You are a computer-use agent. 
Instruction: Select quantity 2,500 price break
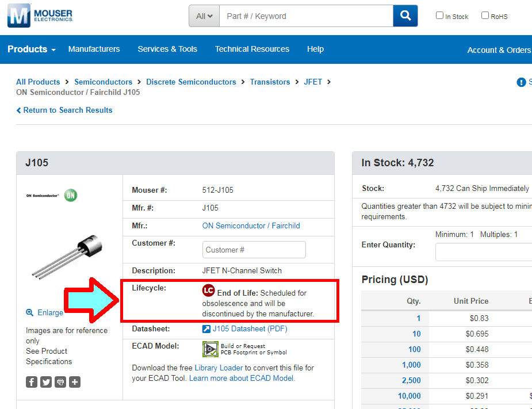[x=411, y=381]
